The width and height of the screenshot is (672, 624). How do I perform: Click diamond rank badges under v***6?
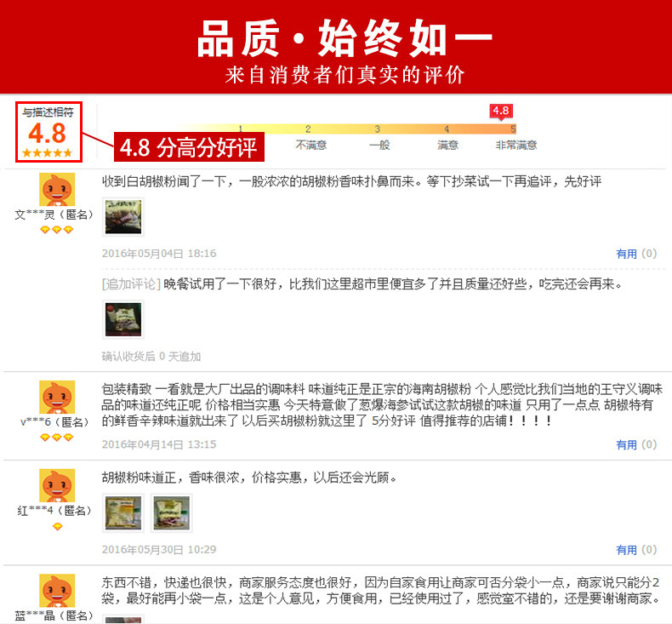click(57, 438)
